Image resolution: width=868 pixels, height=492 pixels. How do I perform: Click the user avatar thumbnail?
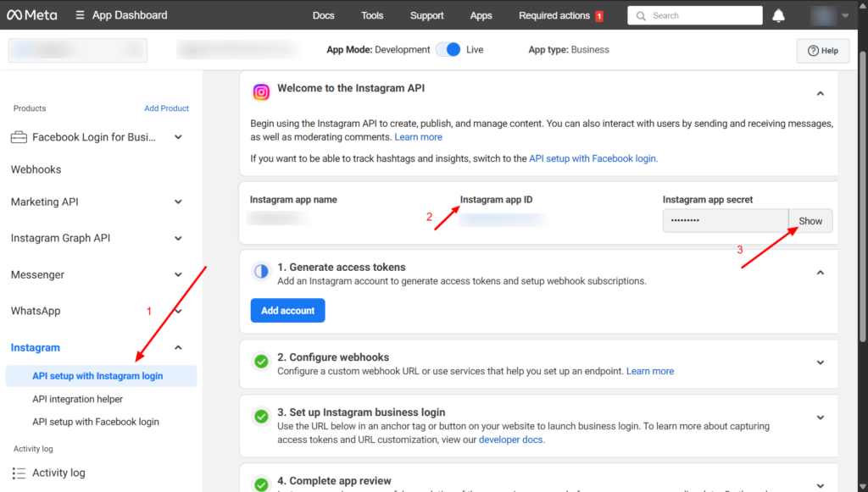click(822, 15)
